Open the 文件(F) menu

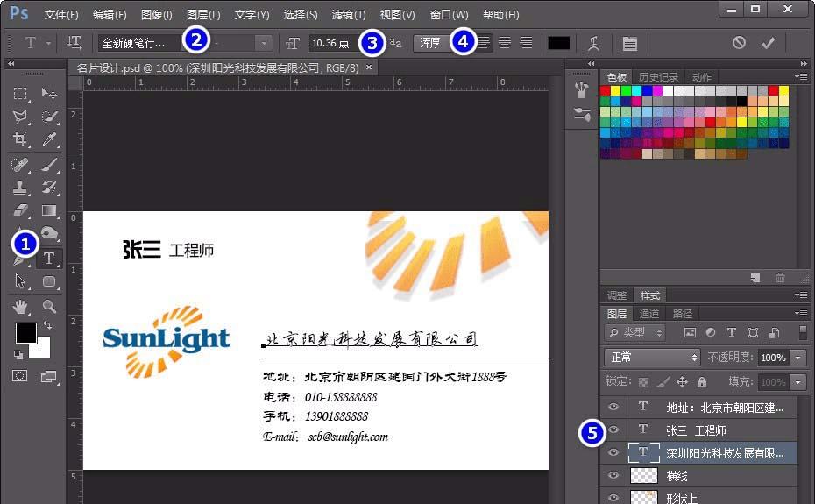(61, 15)
